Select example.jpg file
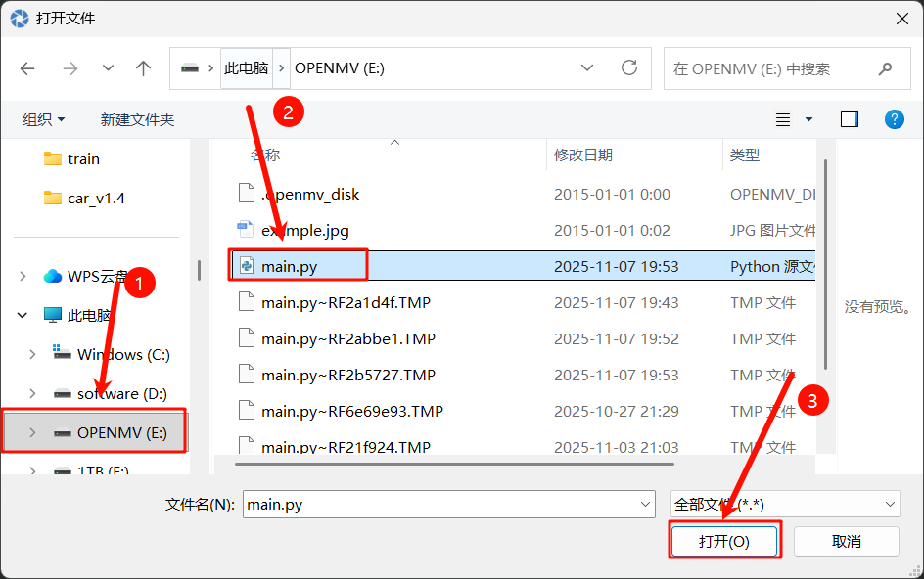This screenshot has width=924, height=579. pyautogui.click(x=304, y=230)
